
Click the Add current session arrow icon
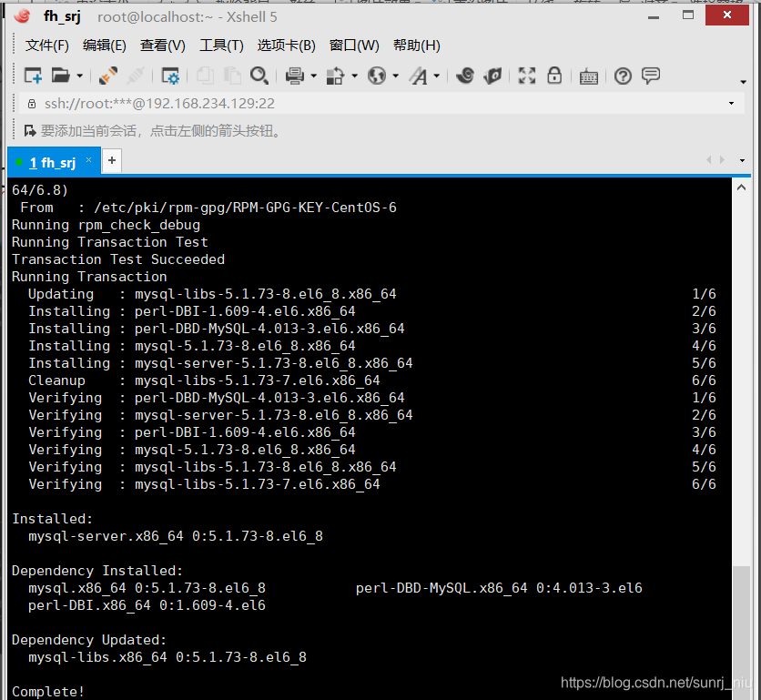tap(30, 130)
